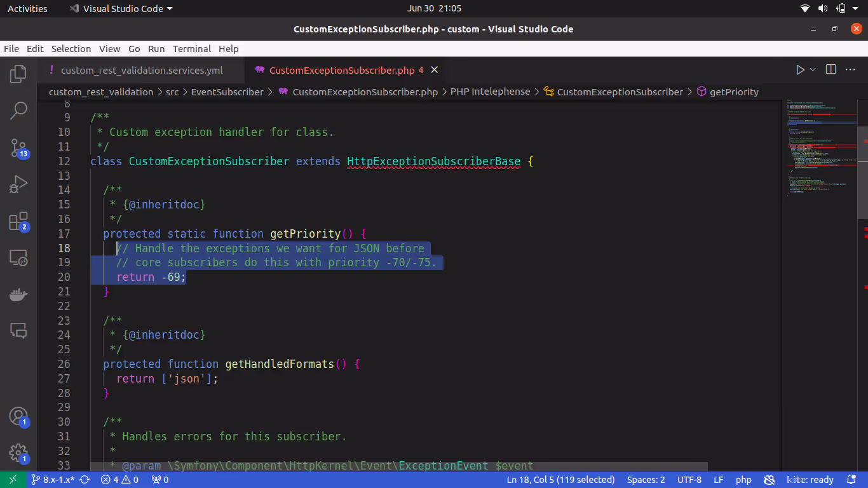The width and height of the screenshot is (868, 488).
Task: Open the Extensions view in activity bar
Action: [x=18, y=222]
